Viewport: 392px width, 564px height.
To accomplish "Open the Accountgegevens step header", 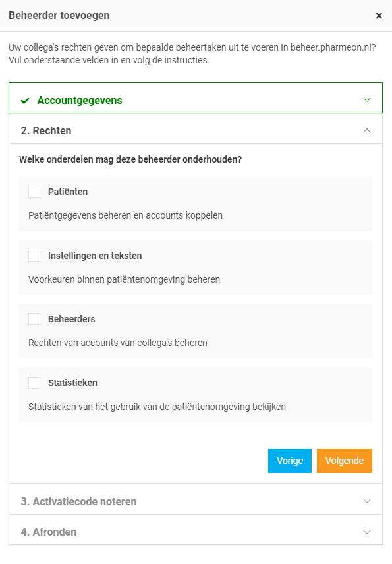I will point(196,98).
